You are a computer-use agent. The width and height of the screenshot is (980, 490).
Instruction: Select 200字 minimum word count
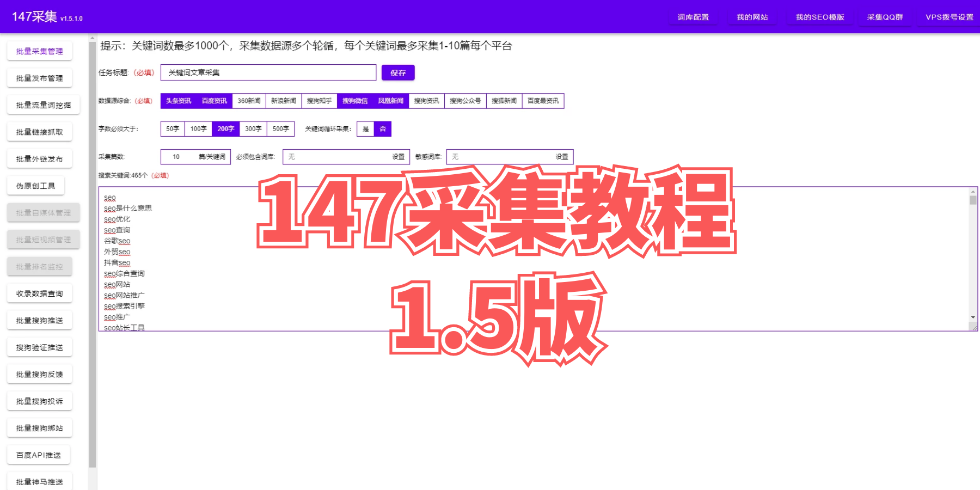[x=226, y=129]
